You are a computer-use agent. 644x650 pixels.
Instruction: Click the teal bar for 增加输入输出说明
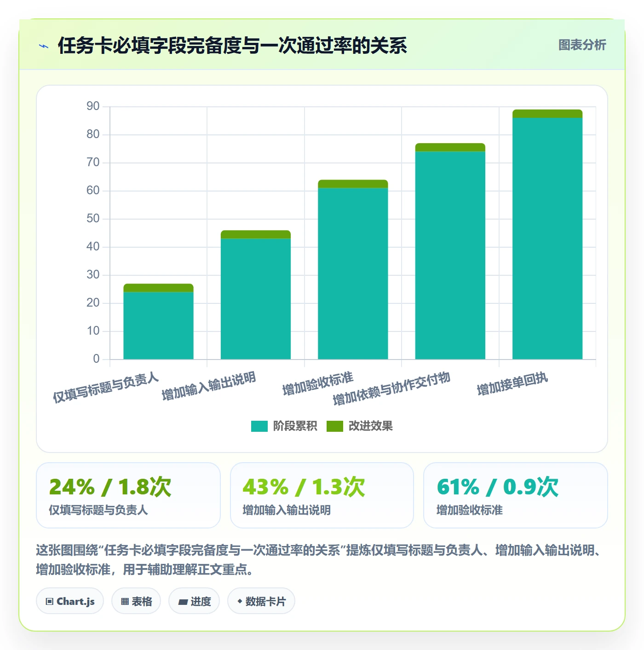256,299
